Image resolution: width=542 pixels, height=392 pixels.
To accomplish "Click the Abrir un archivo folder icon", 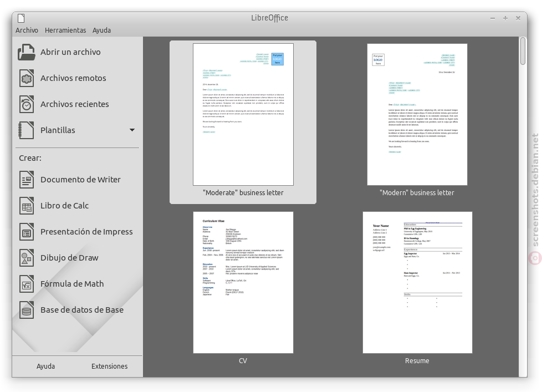I will click(27, 52).
